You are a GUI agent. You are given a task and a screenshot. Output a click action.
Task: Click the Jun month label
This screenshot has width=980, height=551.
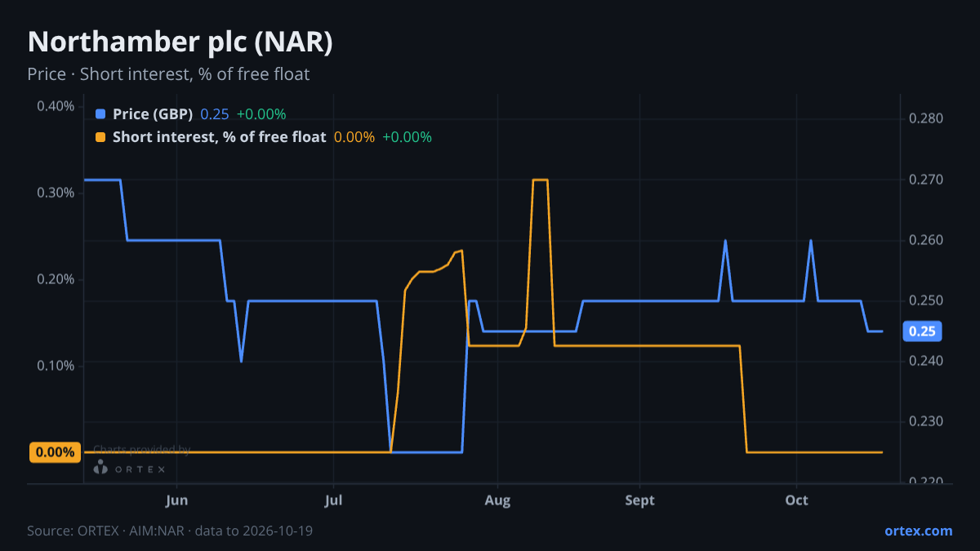(x=177, y=500)
